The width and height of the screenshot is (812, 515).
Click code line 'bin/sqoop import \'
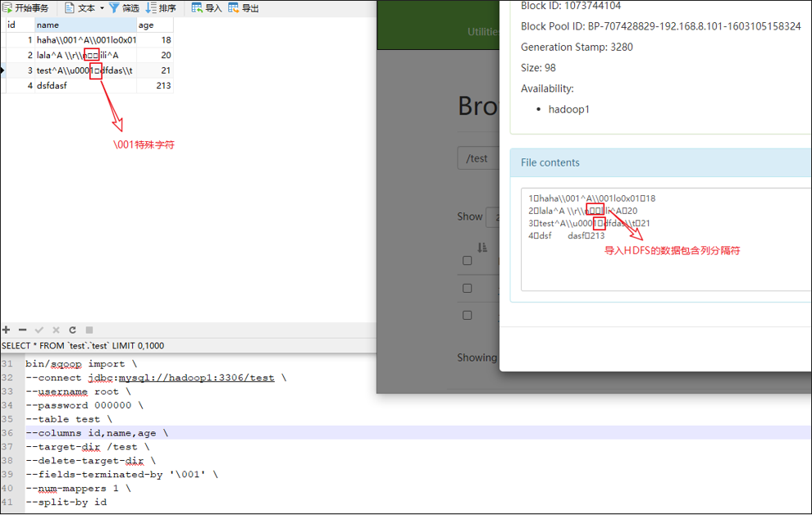(81, 364)
